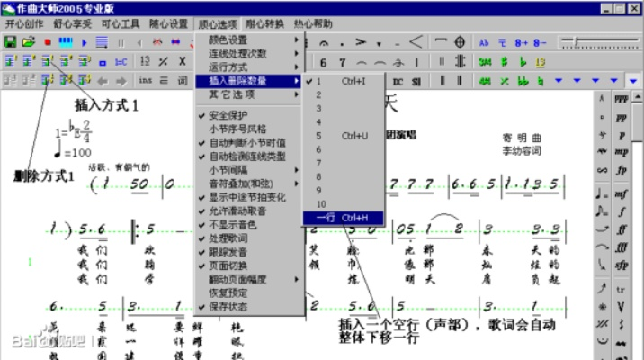
Task: Select the crescendo hairpin (<) icon
Action: (416, 41)
